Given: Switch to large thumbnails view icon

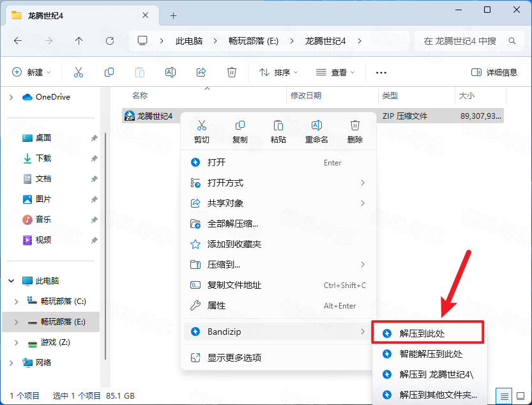Looking at the screenshot, I should (x=521, y=396).
